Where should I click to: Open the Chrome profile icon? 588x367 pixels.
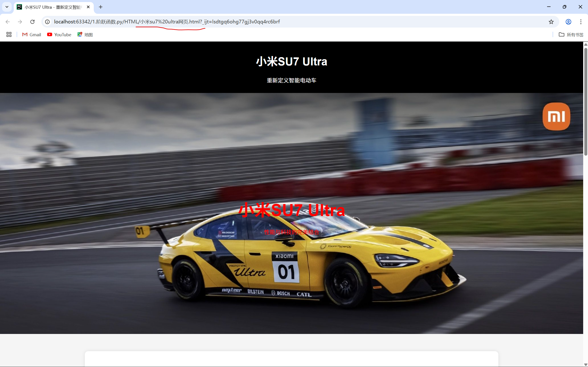(568, 22)
